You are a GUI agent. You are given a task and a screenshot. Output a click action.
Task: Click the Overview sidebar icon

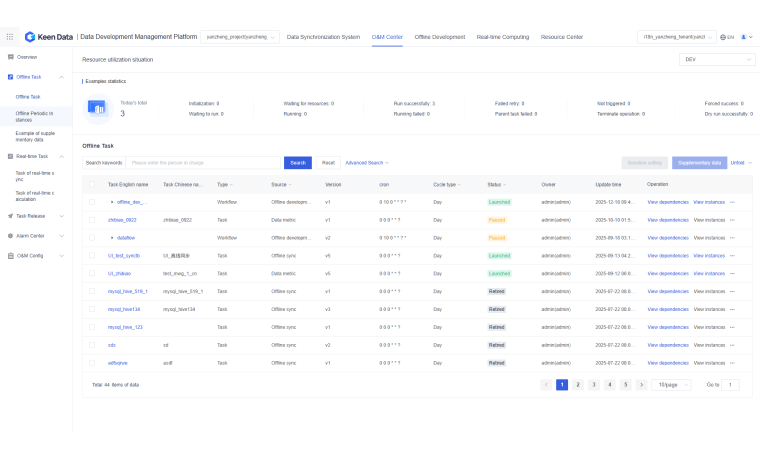coord(10,57)
